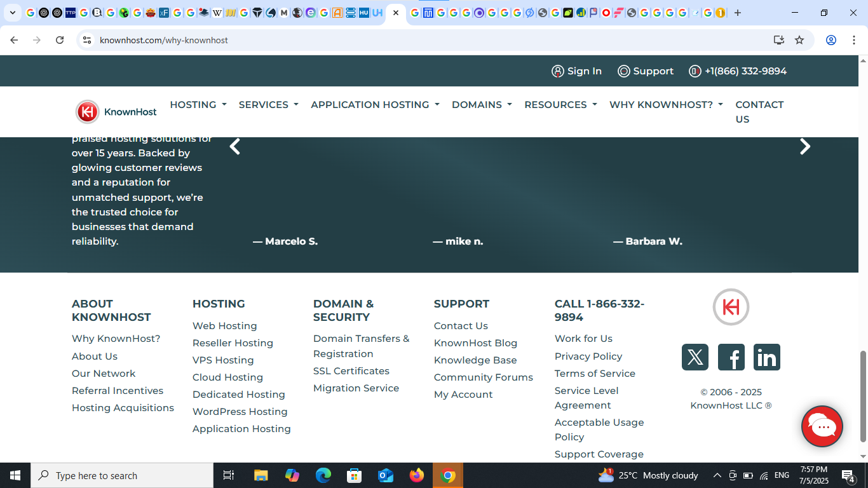This screenshot has height=488, width=868.
Task: Expand the SERVICES dropdown menu
Action: coord(269,105)
